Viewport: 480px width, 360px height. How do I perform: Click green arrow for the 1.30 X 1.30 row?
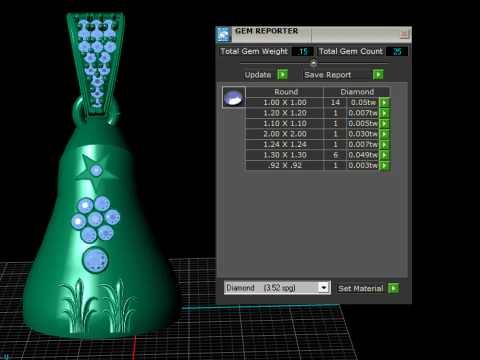(x=384, y=155)
